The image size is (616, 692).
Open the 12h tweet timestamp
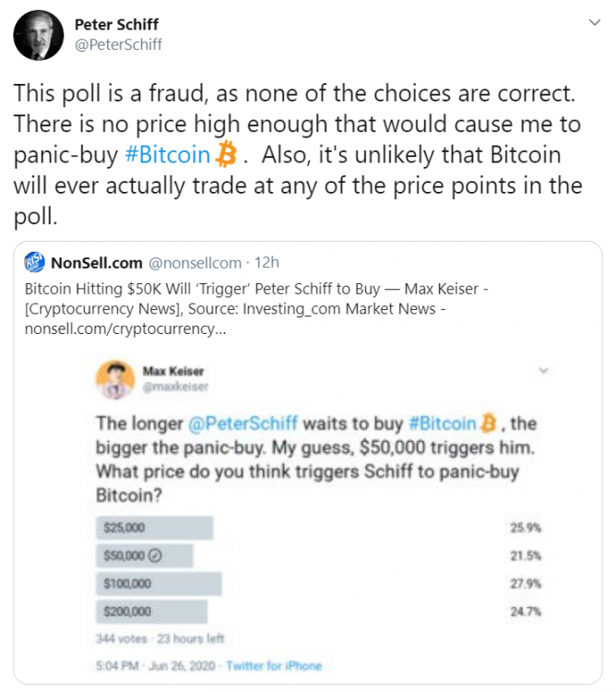pyautogui.click(x=267, y=263)
